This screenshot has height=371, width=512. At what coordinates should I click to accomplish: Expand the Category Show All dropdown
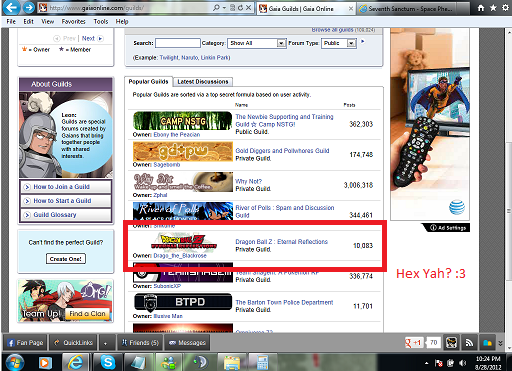(x=281, y=43)
